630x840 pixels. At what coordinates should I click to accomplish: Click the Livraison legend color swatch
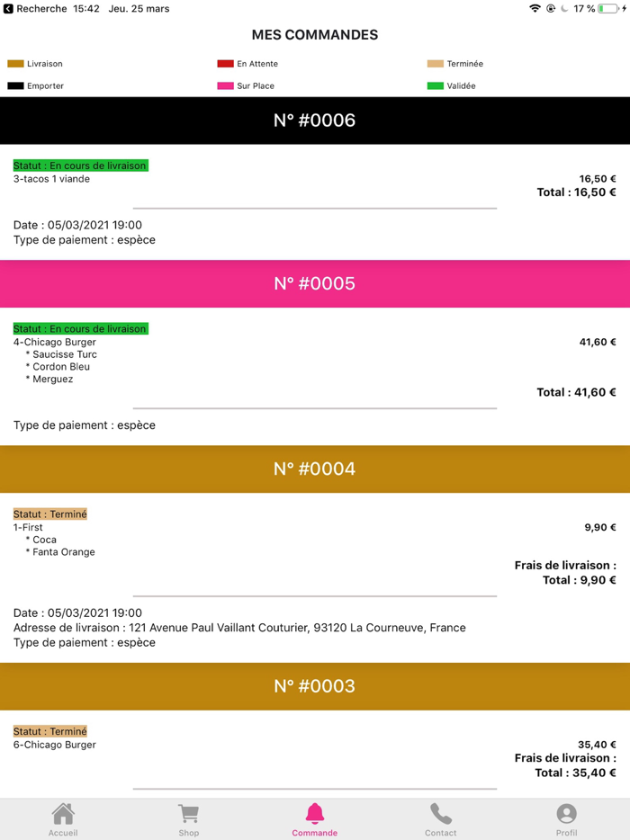(15, 64)
